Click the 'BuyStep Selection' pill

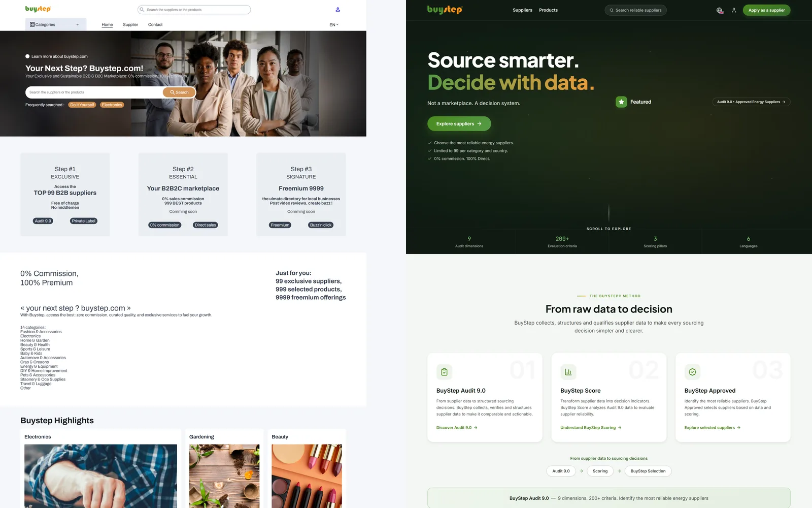648,471
